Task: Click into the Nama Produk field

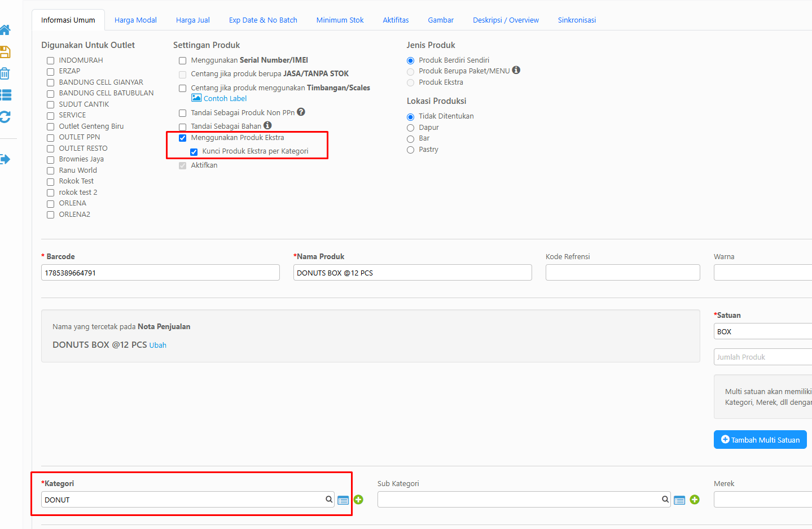Action: pos(412,273)
